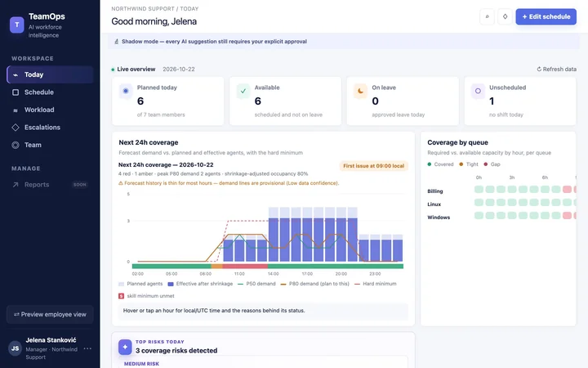Click the Covered green legend dot
This screenshot has width=588, height=368.
(430, 164)
